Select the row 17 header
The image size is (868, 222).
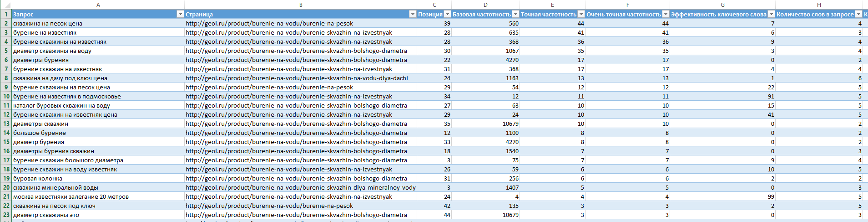click(x=6, y=160)
